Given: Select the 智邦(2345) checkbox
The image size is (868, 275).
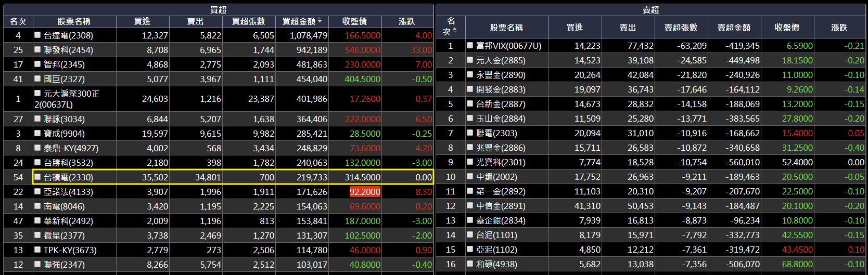Looking at the screenshot, I should (x=37, y=64).
